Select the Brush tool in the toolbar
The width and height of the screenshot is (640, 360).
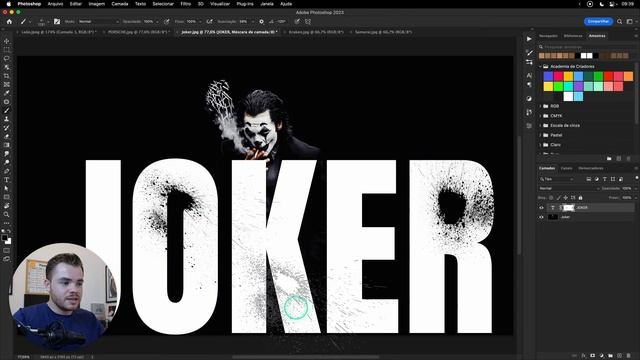[x=7, y=110]
